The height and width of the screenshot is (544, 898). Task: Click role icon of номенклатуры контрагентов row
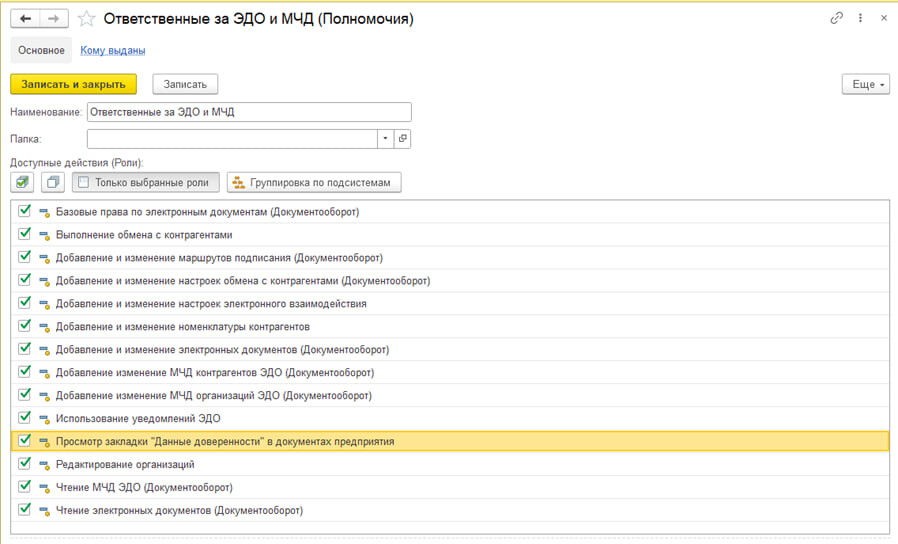click(44, 327)
